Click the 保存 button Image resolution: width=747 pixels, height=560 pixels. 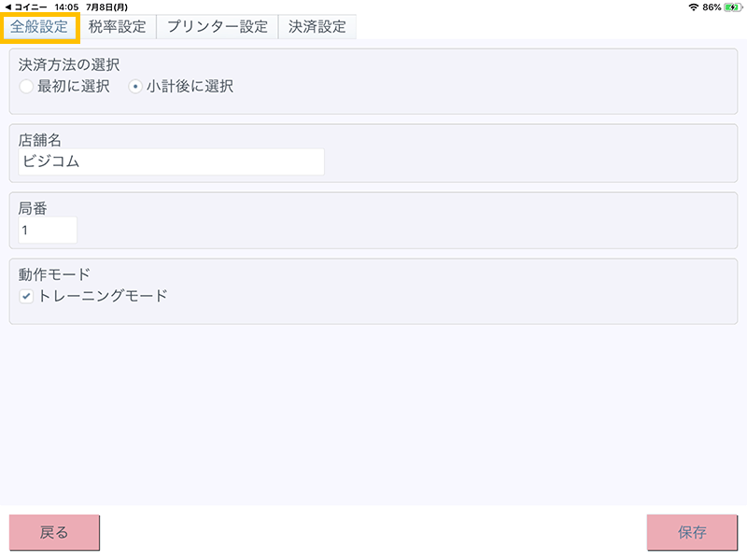pos(692,533)
